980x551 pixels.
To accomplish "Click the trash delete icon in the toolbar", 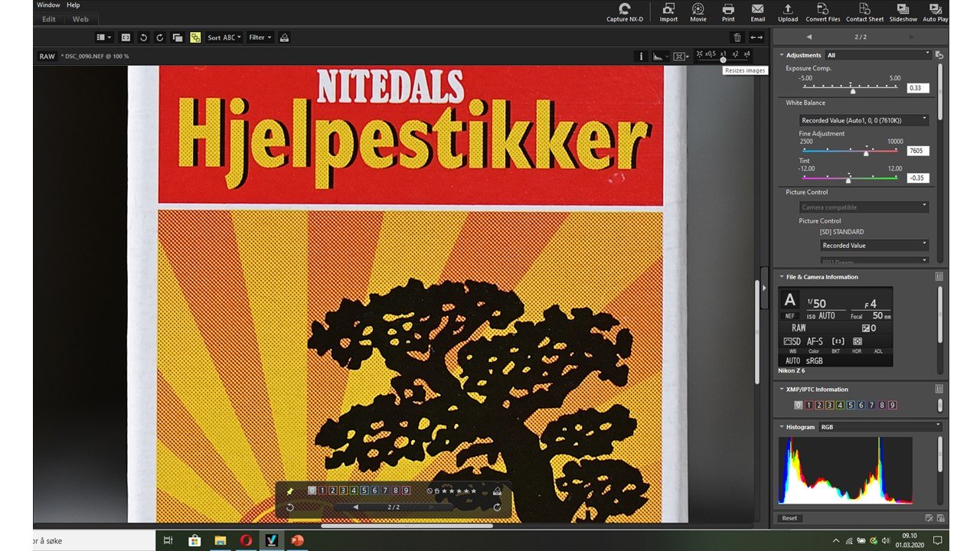I will coord(737,37).
